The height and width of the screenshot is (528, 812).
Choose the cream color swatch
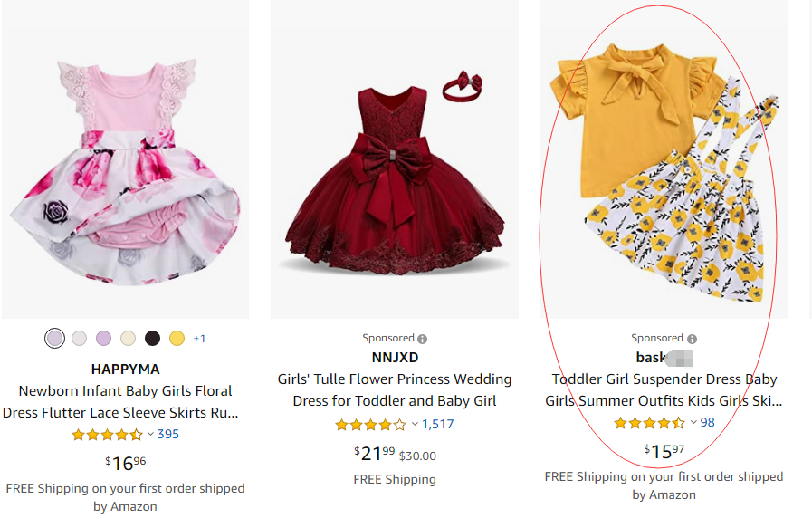[x=128, y=339]
